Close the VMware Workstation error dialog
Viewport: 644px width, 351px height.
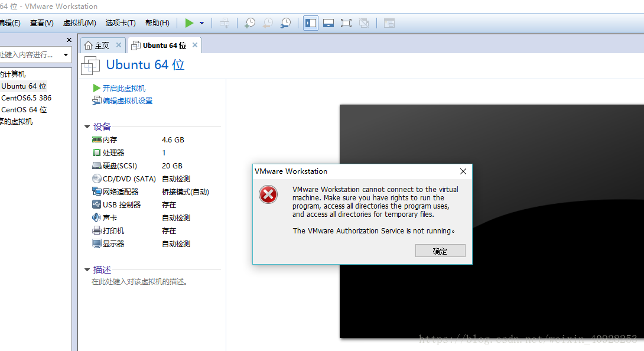coord(463,171)
